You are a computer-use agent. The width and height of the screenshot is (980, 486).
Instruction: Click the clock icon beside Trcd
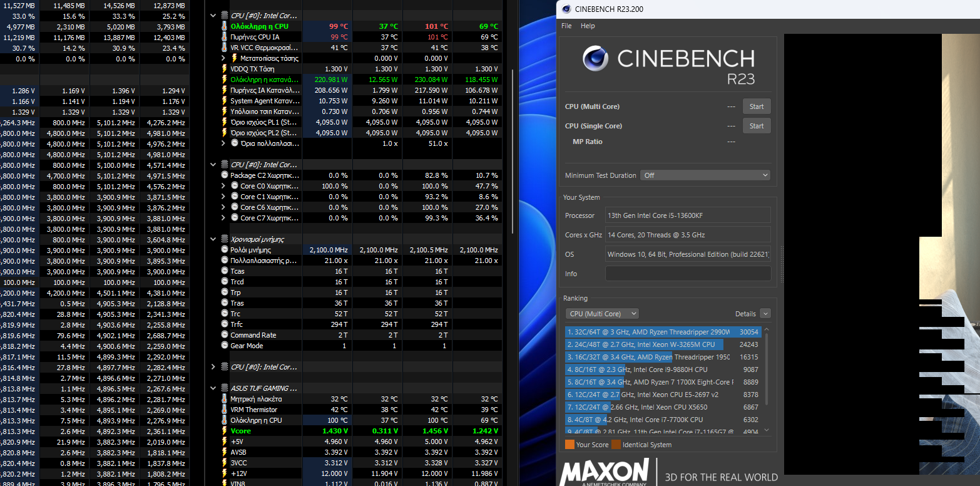tap(225, 282)
